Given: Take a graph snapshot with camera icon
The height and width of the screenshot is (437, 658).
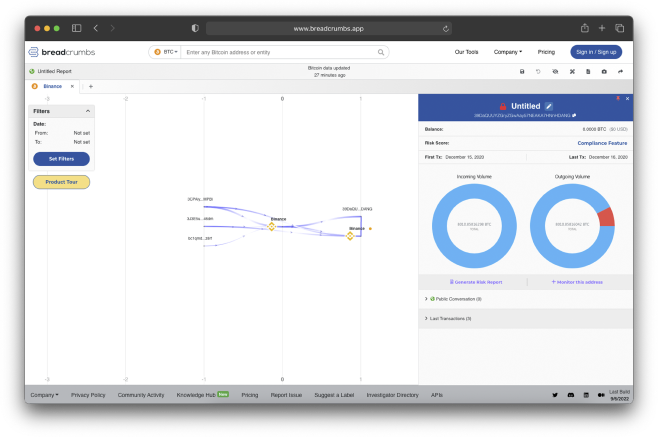Looking at the screenshot, I should [x=604, y=71].
